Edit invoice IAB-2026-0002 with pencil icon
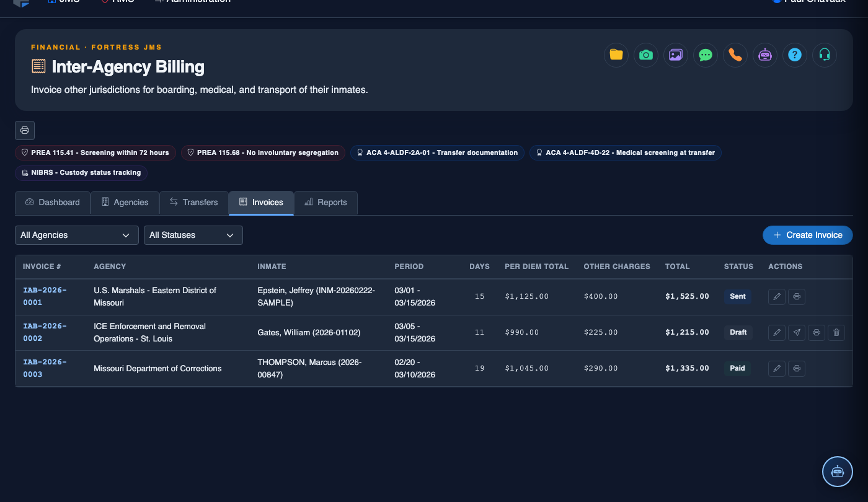Screen dimensions: 868x502 [x=776, y=333]
